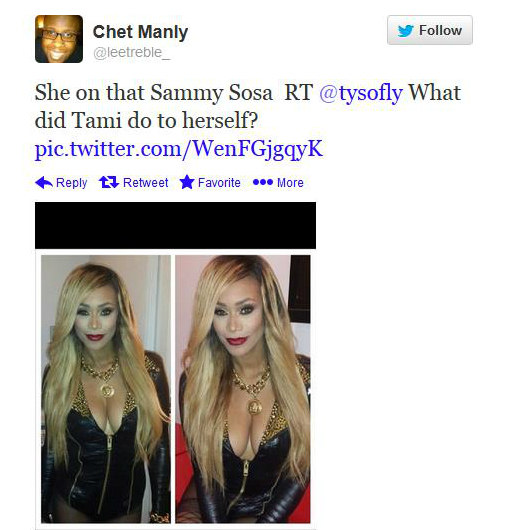Click the Retweet text label
The image size is (510, 530).
146,183
